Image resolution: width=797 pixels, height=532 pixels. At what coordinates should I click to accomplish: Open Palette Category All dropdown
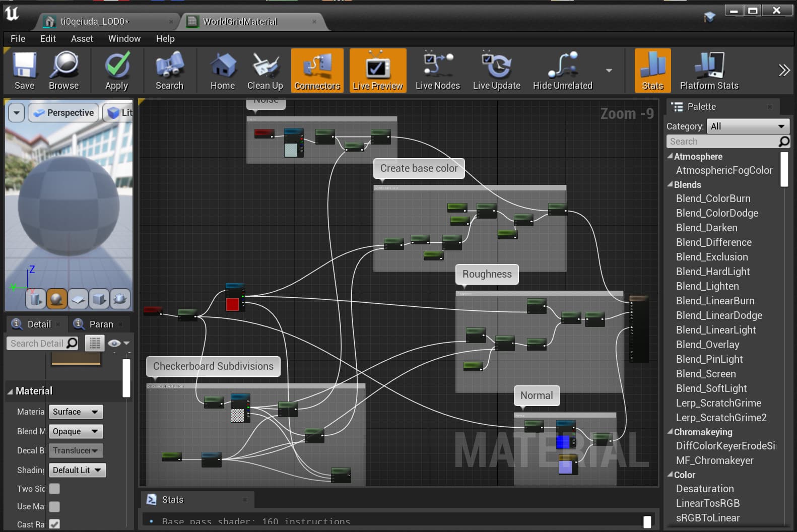748,126
